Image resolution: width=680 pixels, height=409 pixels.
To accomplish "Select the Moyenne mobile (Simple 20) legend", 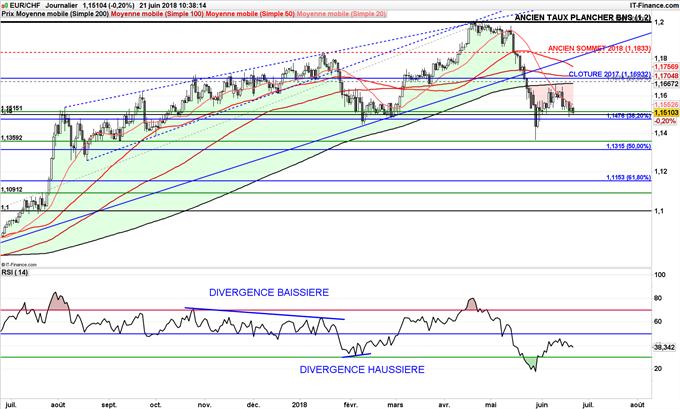I will [x=341, y=14].
